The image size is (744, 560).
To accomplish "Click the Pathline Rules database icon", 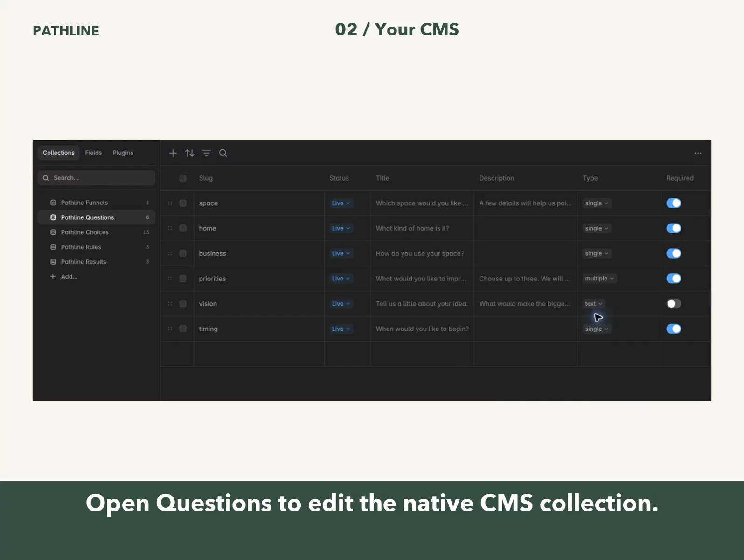I will coord(53,247).
